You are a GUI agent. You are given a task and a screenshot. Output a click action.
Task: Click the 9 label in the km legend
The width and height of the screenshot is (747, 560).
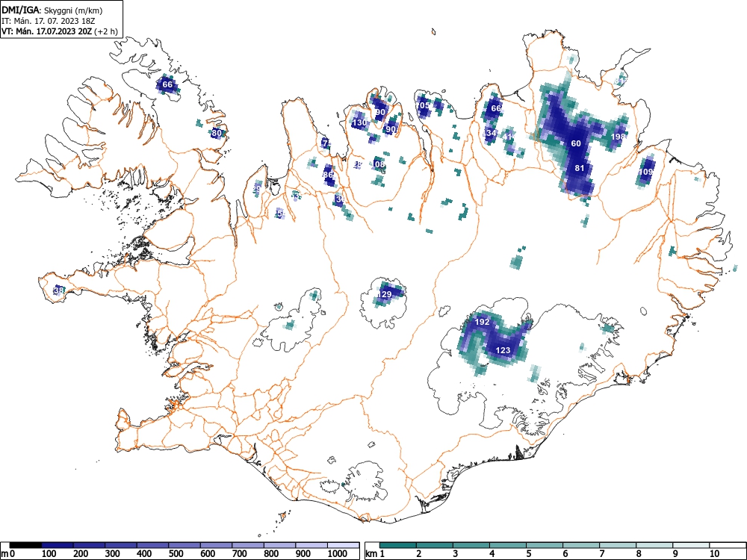(x=675, y=553)
